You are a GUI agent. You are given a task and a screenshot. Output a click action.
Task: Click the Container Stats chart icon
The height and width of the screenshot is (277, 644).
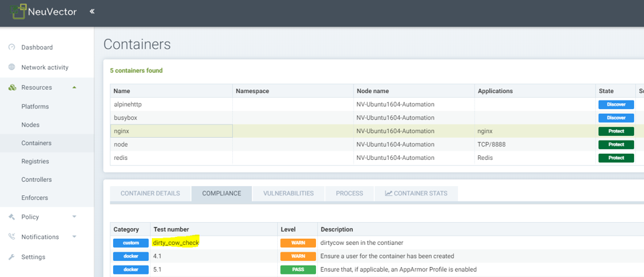(388, 193)
